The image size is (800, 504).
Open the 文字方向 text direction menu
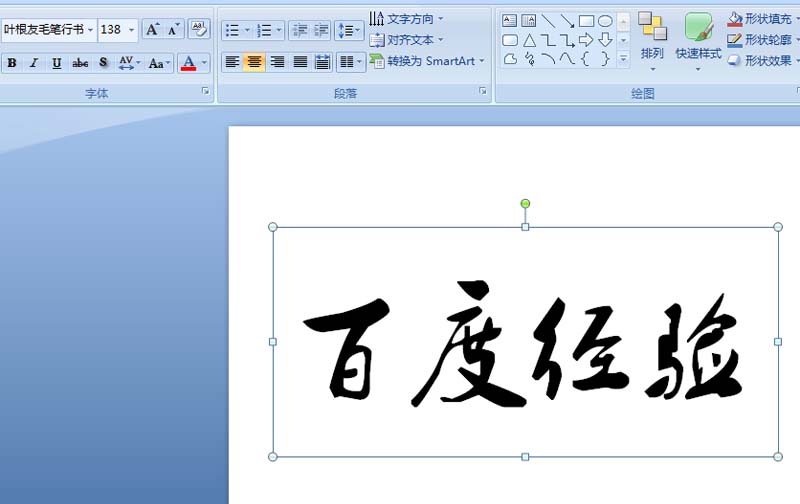(406, 19)
